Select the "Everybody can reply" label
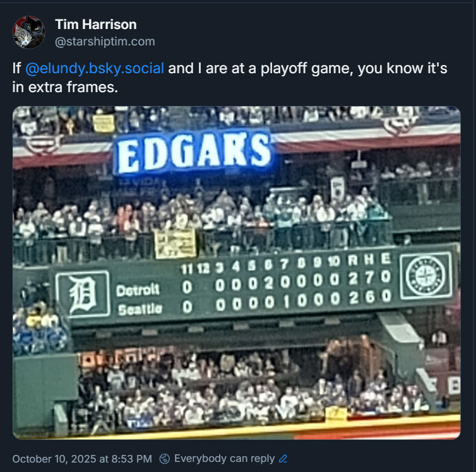The height and width of the screenshot is (472, 476). 224,459
